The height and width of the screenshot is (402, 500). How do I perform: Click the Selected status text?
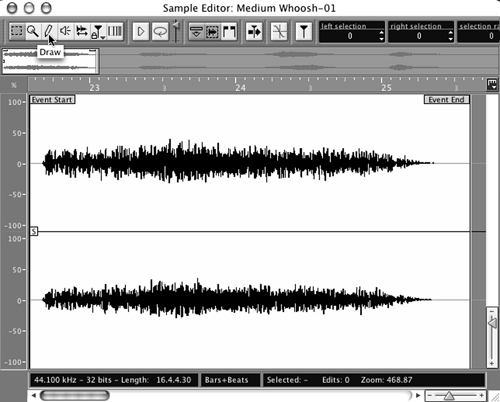point(287,380)
